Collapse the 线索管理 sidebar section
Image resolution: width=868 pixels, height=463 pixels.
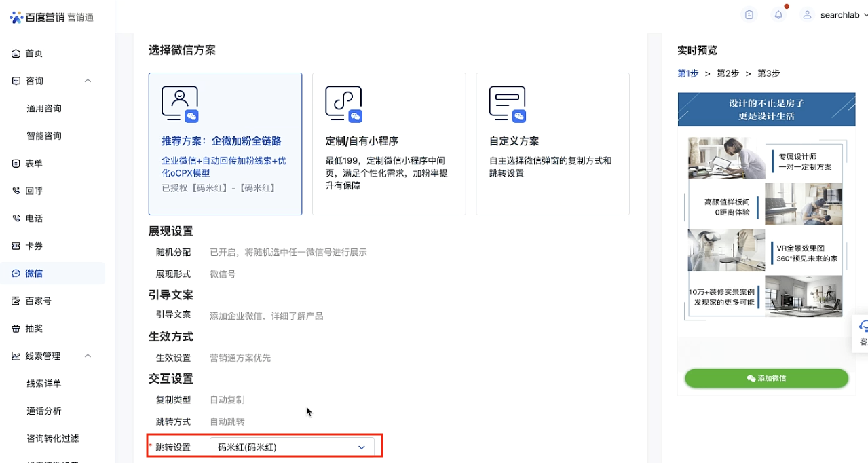88,356
